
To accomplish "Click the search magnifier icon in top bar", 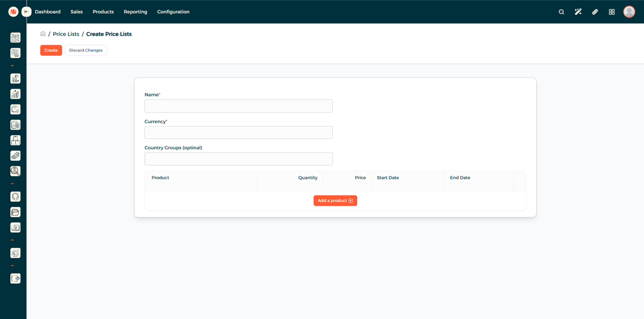I will pyautogui.click(x=561, y=12).
